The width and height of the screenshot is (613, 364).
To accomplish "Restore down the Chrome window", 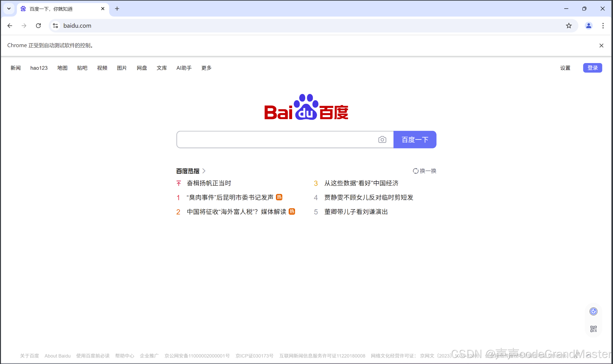I will pos(584,9).
